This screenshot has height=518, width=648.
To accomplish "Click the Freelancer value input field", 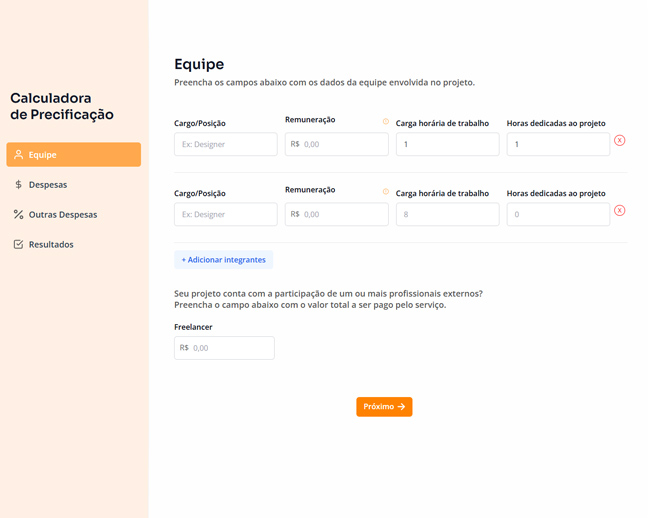I will 224,348.
